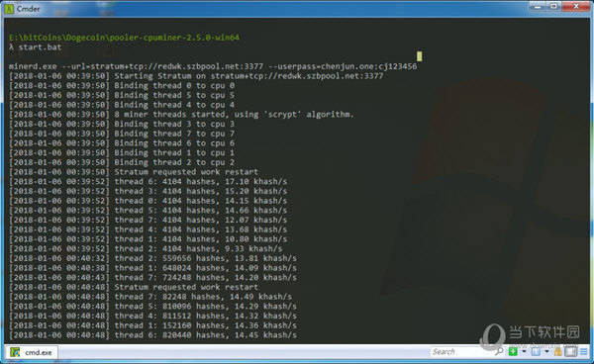Expand the console list dropdown arrow
Image resolution: width=594 pixels, height=364 pixels.
coord(546,351)
